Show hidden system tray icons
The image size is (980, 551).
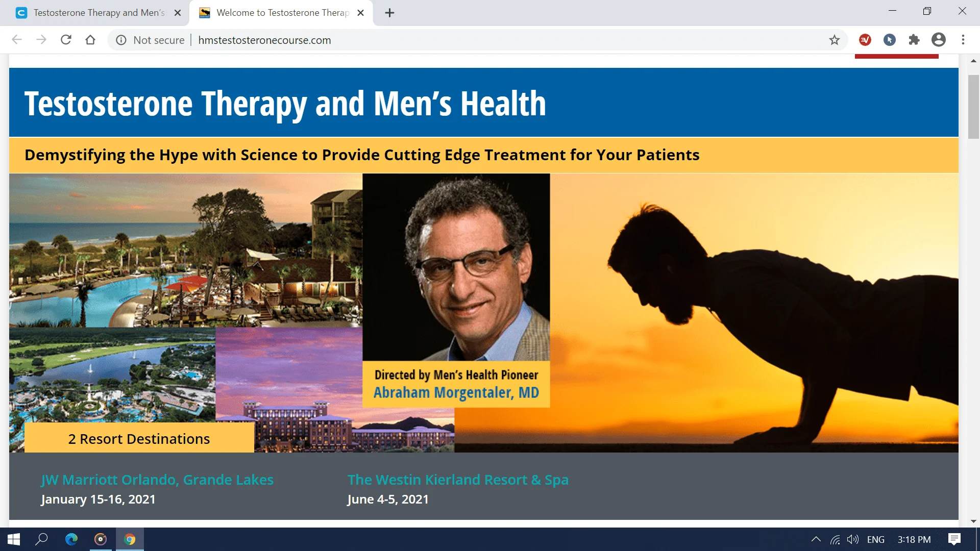point(816,539)
